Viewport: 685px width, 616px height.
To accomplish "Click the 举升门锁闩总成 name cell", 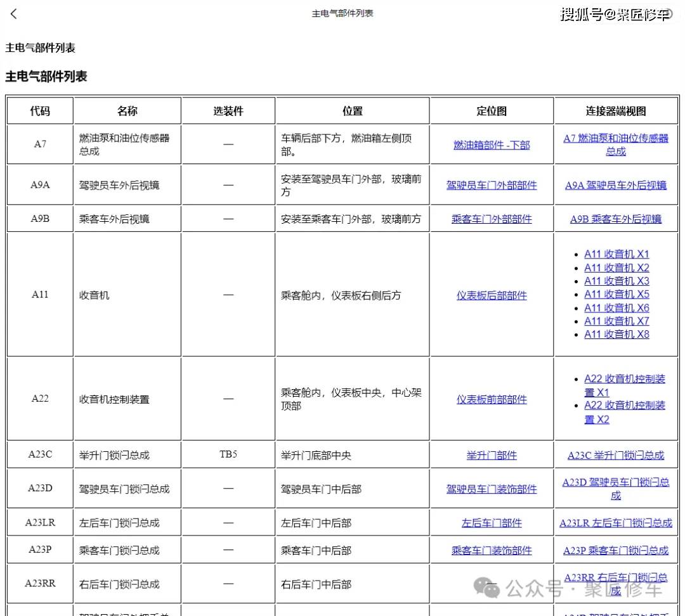I will coord(127,455).
